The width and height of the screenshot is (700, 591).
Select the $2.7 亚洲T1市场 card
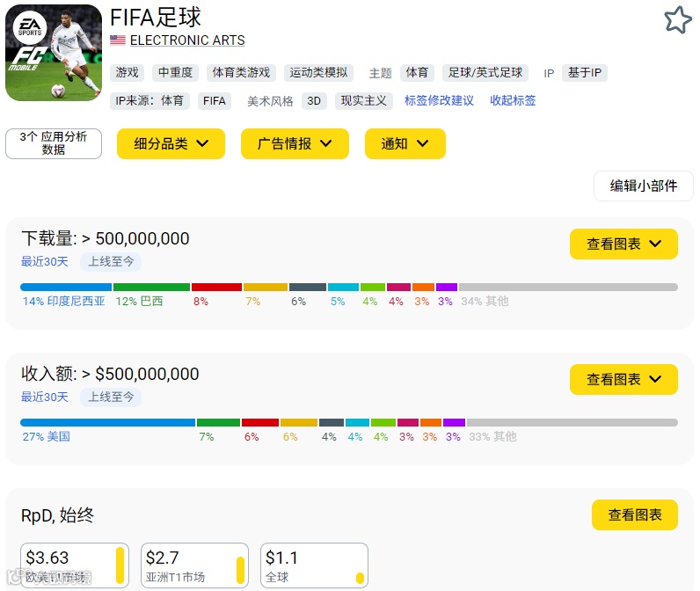tap(194, 565)
